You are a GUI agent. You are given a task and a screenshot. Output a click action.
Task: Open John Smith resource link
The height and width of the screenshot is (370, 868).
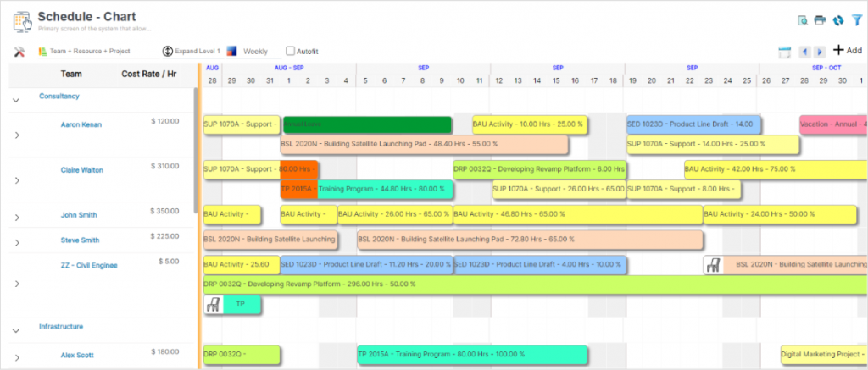[x=79, y=215]
